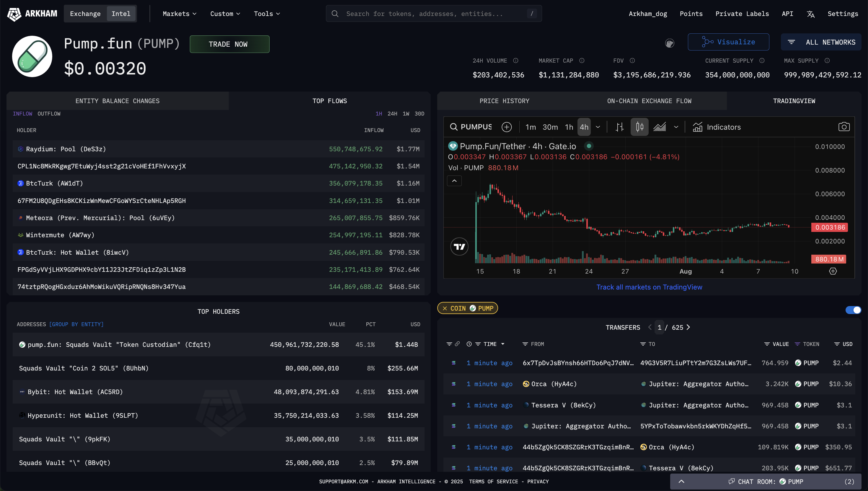The height and width of the screenshot is (491, 868).
Task: Open the Private Labels page
Action: pos(742,14)
